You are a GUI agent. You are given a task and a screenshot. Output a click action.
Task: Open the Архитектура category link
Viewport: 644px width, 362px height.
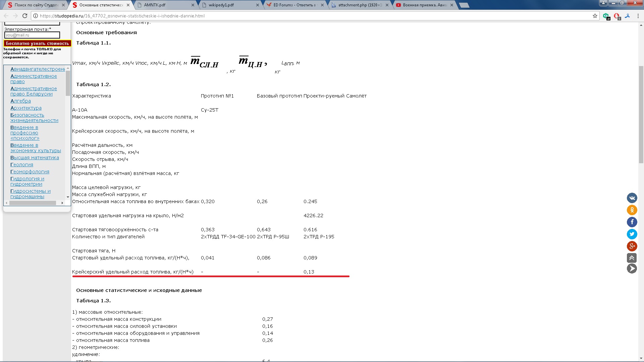pyautogui.click(x=26, y=108)
